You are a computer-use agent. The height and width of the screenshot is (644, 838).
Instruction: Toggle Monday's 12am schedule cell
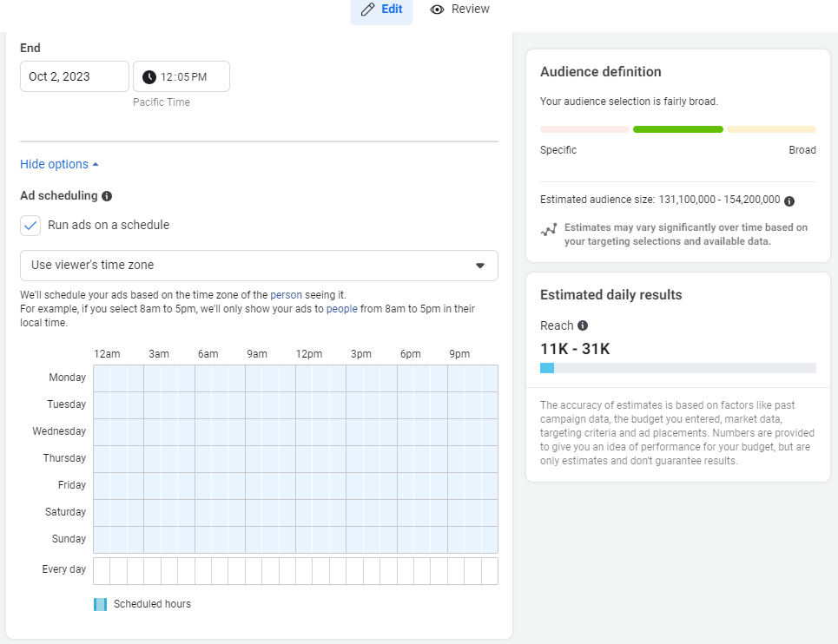click(x=100, y=377)
